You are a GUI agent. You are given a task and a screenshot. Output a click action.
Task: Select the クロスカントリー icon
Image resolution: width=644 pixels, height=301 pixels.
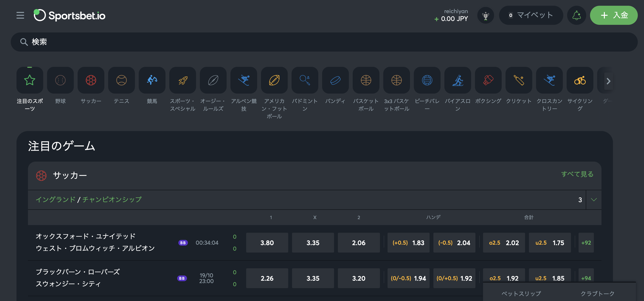(549, 80)
